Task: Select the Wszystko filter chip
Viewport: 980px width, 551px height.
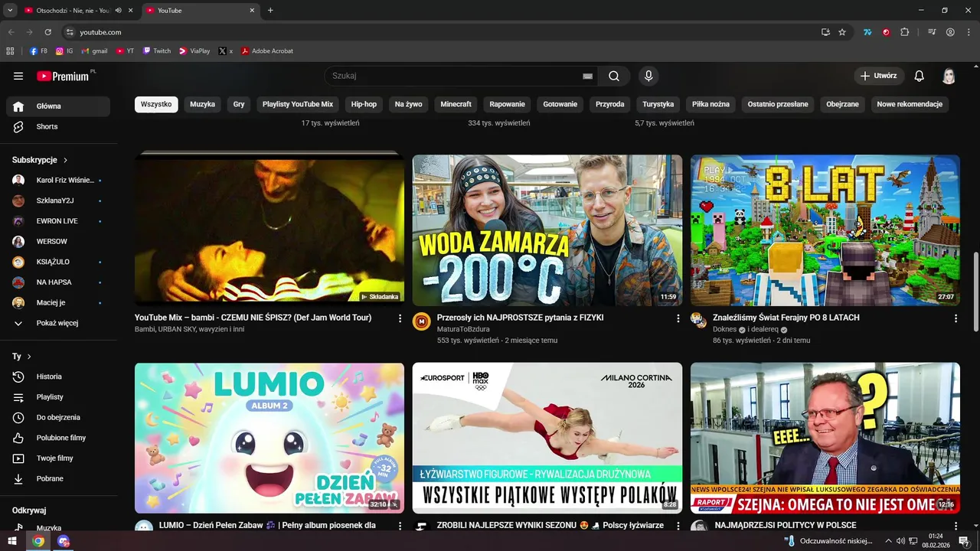Action: (156, 104)
